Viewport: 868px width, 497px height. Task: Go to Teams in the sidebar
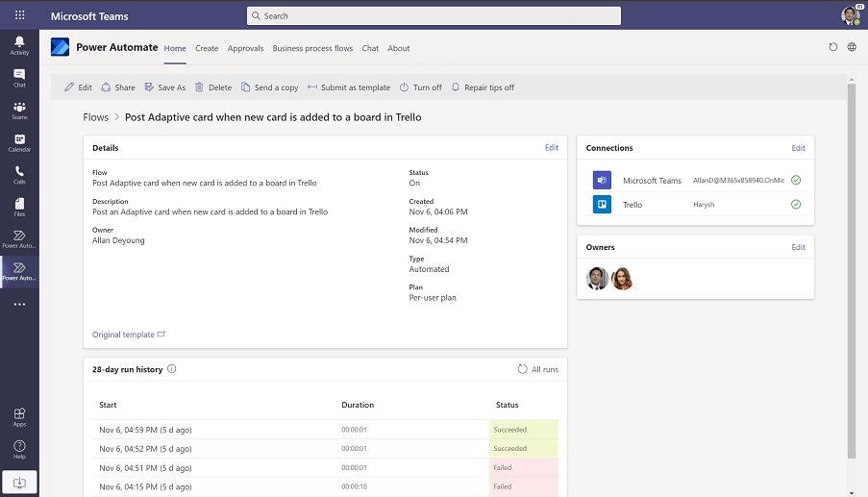[19, 110]
